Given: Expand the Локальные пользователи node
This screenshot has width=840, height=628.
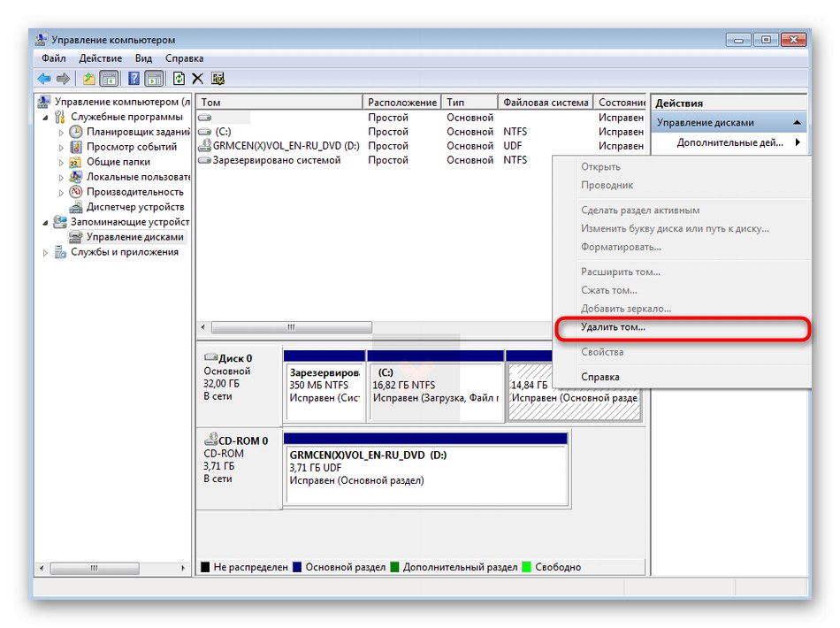Looking at the screenshot, I should point(61,178).
